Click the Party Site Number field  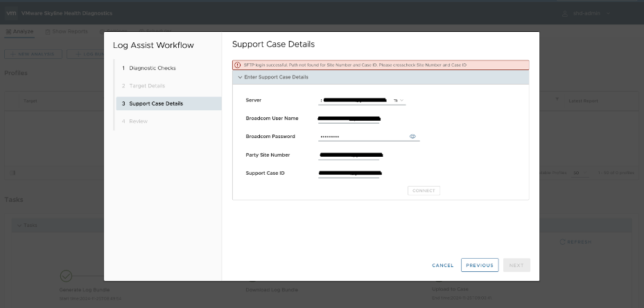349,155
